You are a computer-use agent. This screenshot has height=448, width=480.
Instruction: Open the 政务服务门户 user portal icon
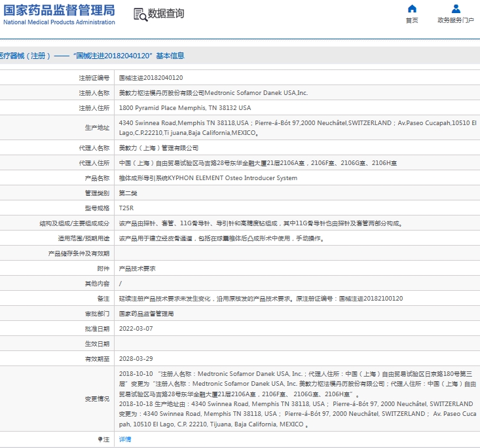[x=456, y=9]
